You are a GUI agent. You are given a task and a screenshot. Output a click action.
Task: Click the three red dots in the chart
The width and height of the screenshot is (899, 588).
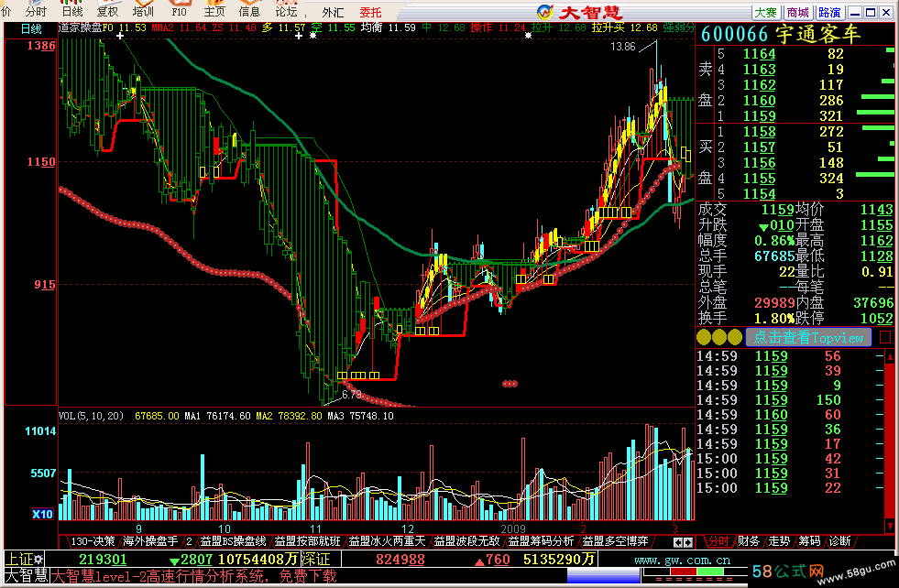click(510, 384)
